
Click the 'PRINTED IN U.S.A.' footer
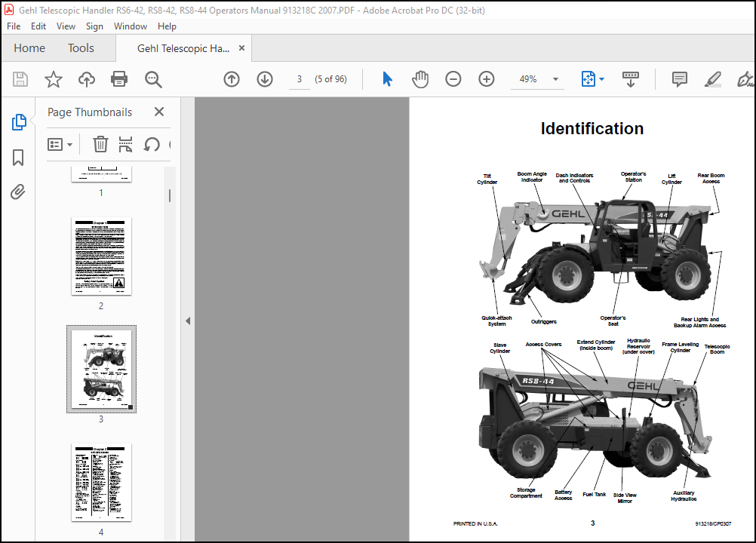point(475,523)
